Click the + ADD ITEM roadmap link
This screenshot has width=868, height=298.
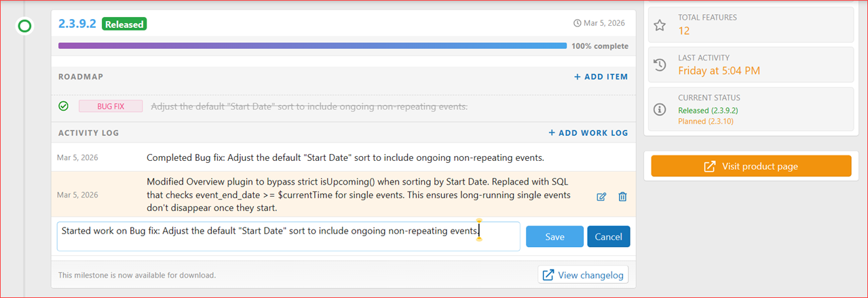tap(601, 77)
